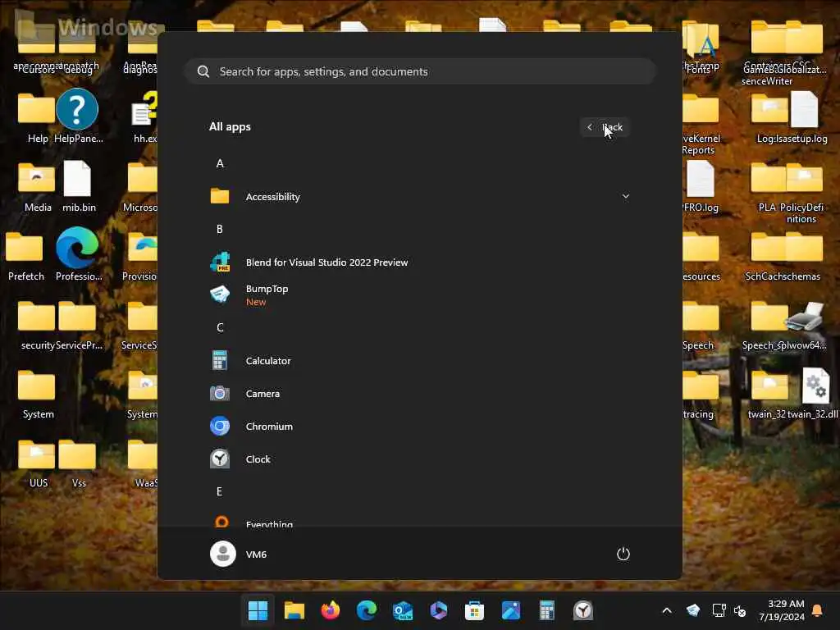Select the ServicePr... folder on desktop
Image resolution: width=840 pixels, height=630 pixels.
click(78, 325)
